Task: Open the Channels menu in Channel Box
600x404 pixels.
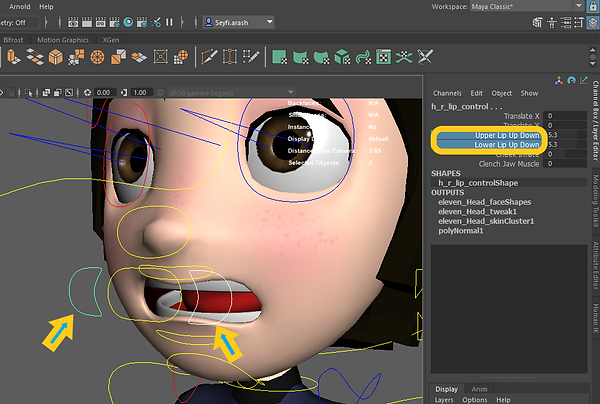Action: tap(447, 93)
